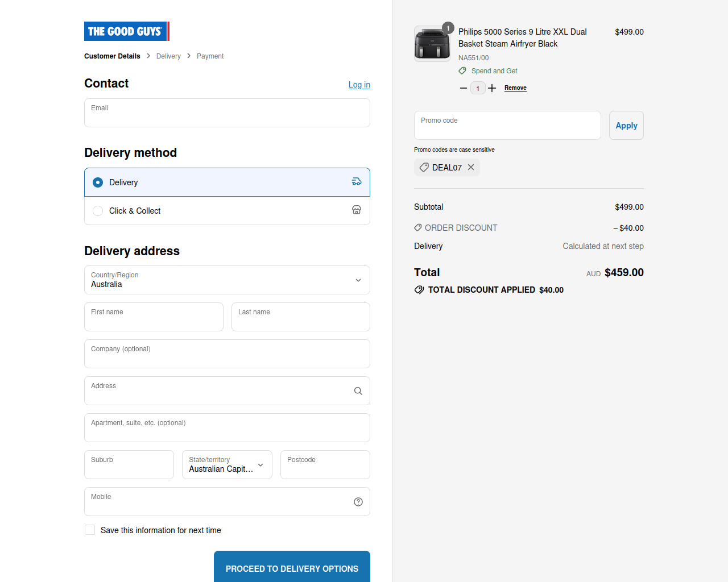Open the Country/Region dropdown

(227, 280)
